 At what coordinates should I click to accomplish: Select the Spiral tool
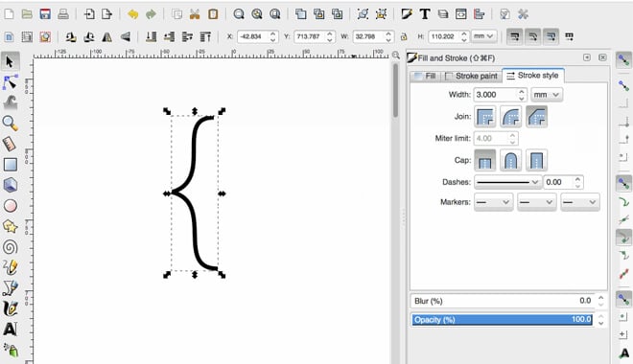(11, 247)
